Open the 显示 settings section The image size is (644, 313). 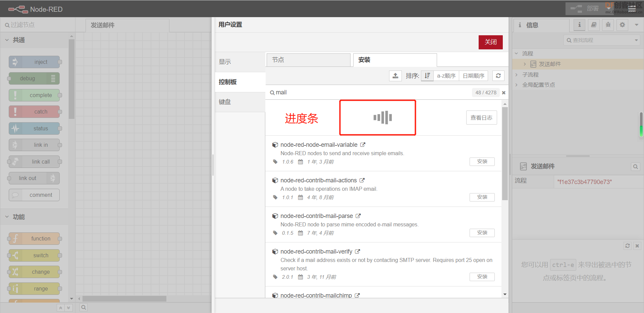(240, 62)
